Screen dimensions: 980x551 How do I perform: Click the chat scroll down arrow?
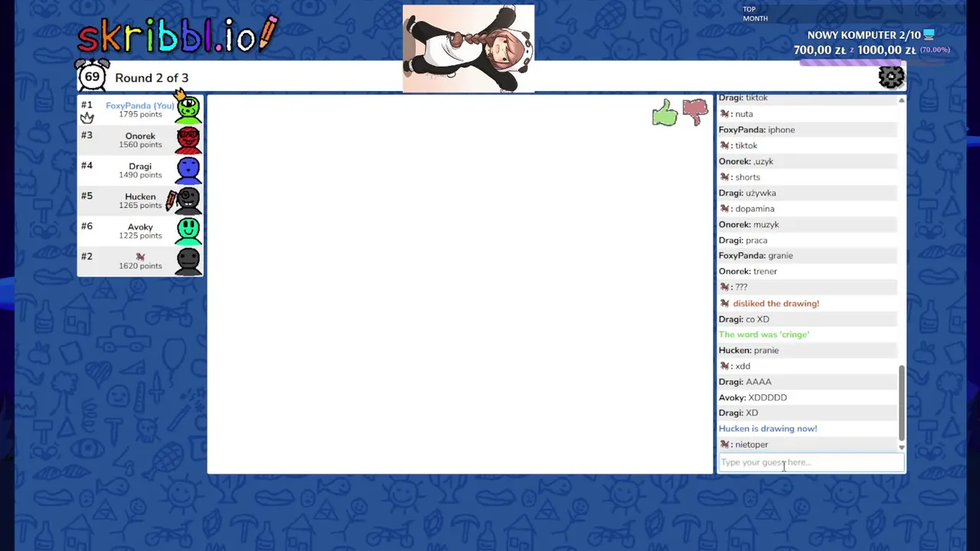[901, 447]
